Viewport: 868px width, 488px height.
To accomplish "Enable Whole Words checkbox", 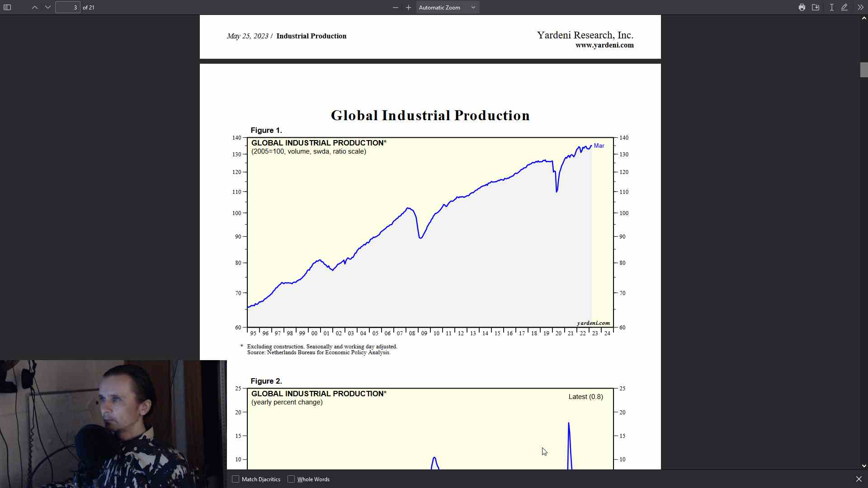I will click(x=291, y=479).
